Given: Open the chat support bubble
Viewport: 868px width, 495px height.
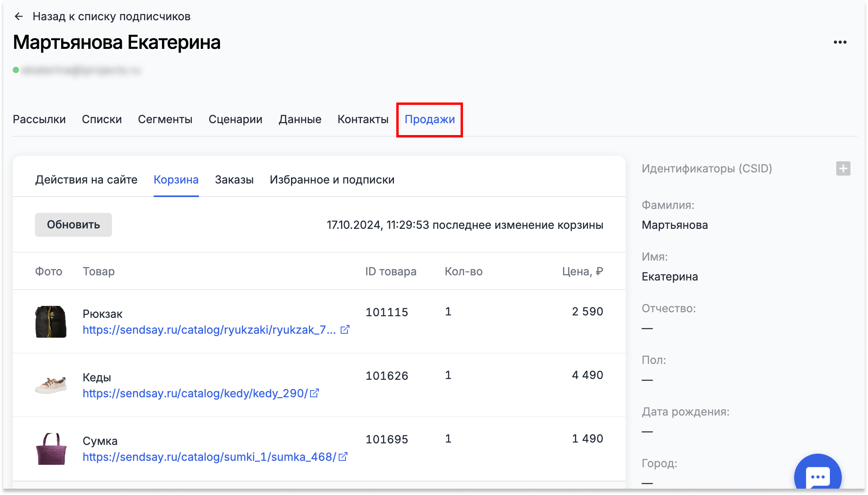Looking at the screenshot, I should 818,476.
